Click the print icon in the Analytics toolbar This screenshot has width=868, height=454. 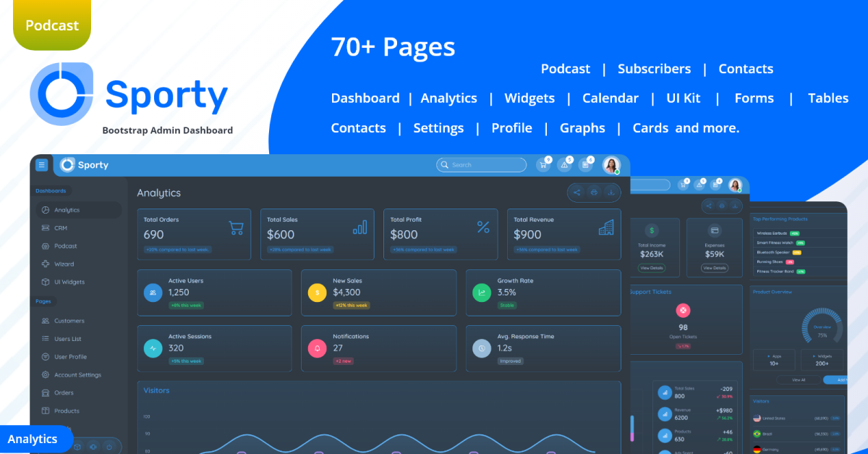(594, 192)
